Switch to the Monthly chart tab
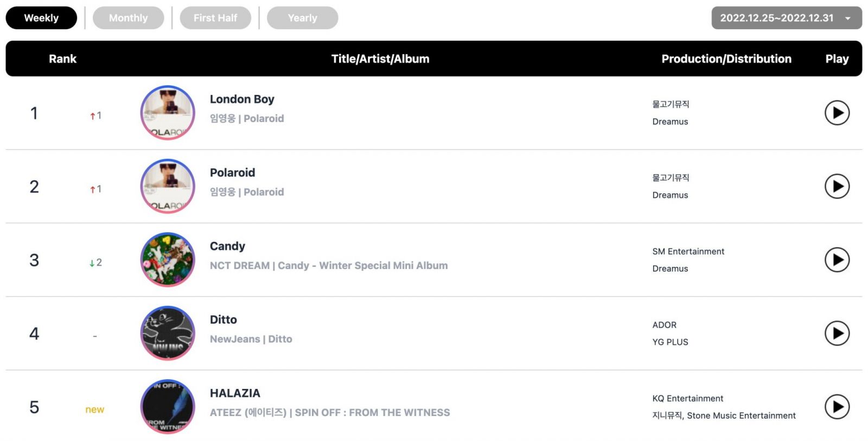 tap(129, 18)
